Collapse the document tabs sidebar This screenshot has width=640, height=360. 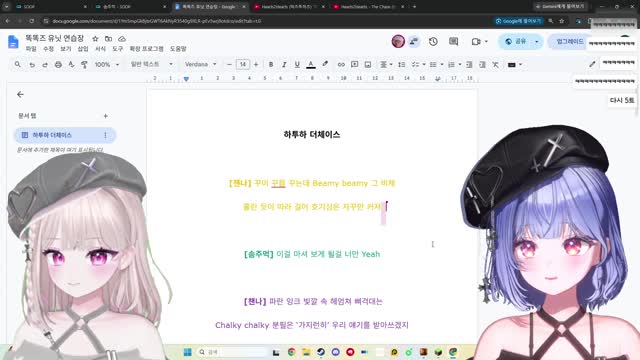[x=20, y=94]
